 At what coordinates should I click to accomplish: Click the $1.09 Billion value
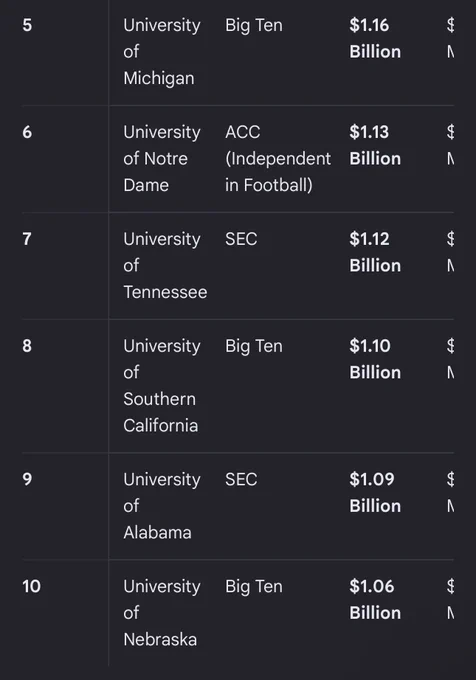[375, 493]
